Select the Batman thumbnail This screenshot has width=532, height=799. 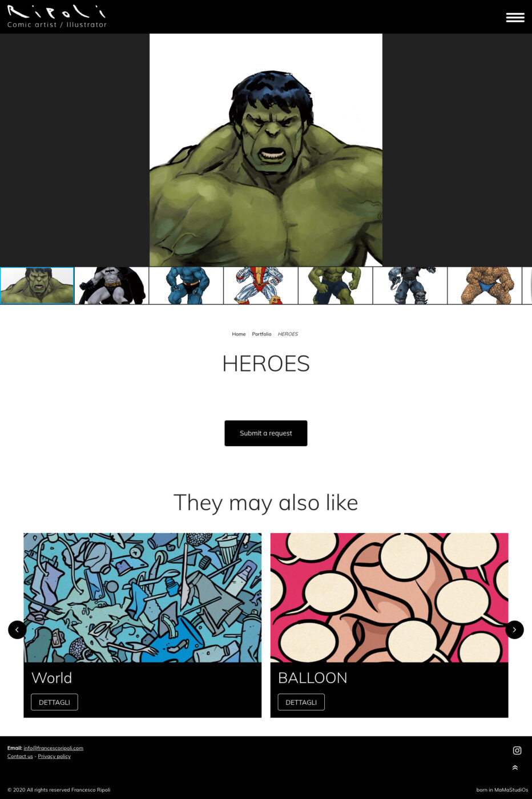(112, 285)
